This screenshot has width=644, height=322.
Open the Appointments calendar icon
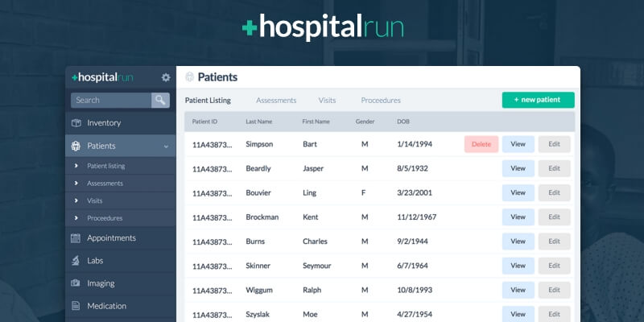[x=76, y=238]
